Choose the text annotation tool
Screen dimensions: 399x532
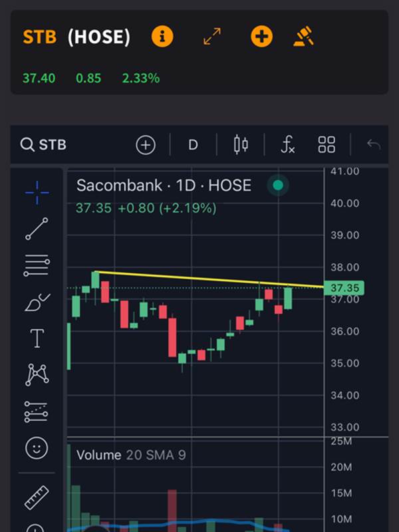point(37,338)
